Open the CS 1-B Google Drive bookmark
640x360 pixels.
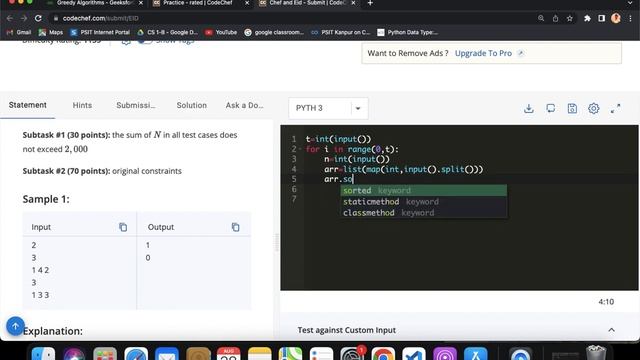click(167, 32)
